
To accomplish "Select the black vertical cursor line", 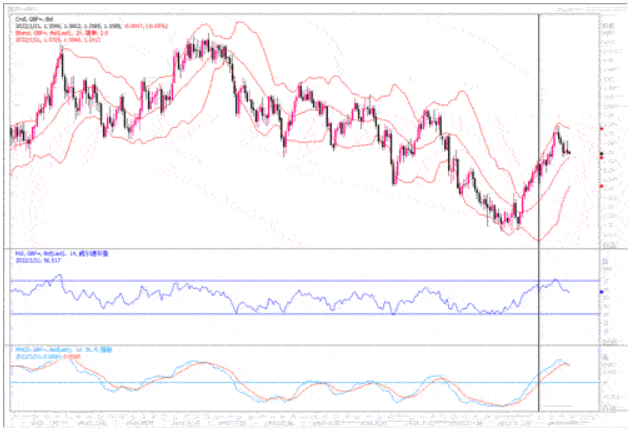I will [x=540, y=200].
